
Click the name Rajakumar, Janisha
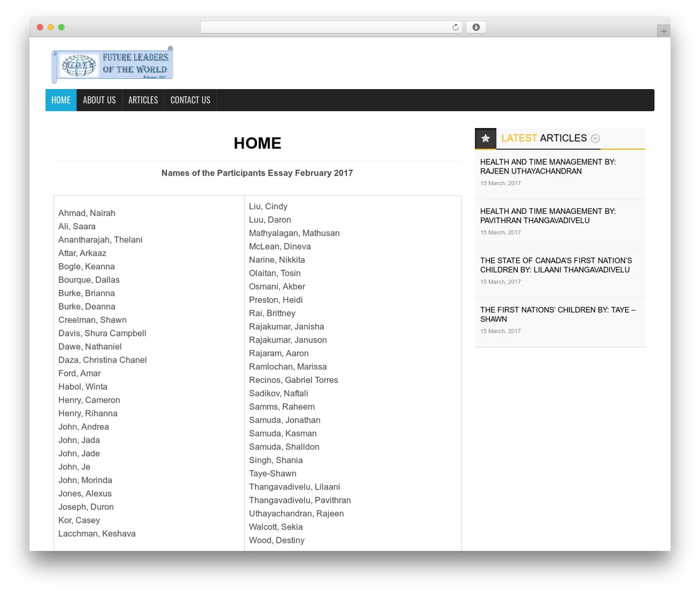click(x=287, y=327)
